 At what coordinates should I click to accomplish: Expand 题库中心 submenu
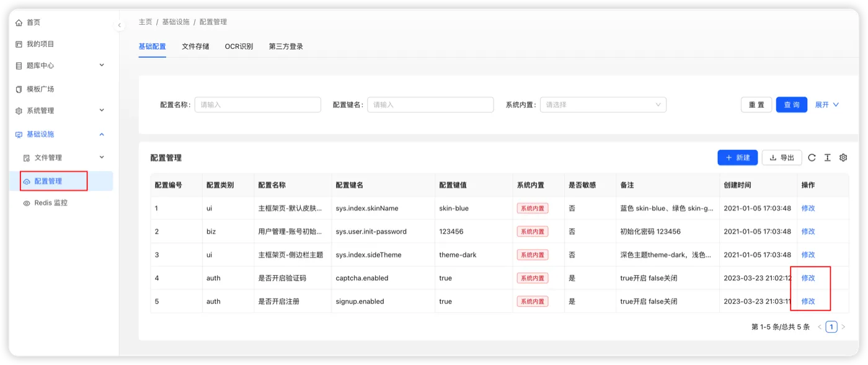point(60,66)
